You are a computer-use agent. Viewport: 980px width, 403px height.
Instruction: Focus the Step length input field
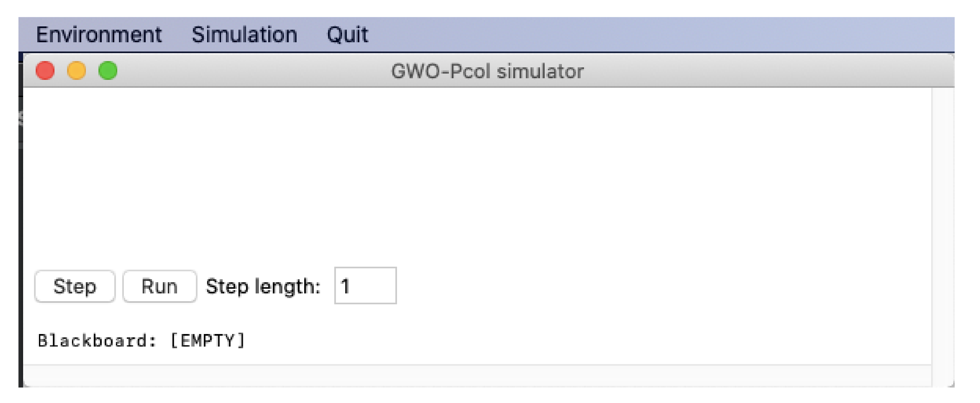[x=365, y=286]
